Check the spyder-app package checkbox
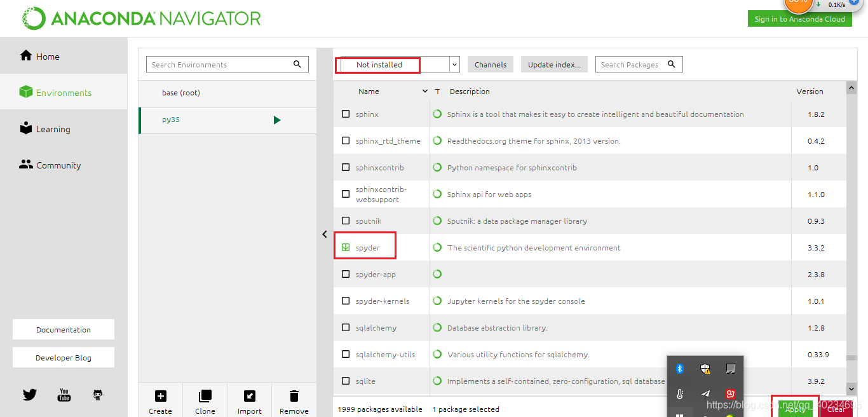The height and width of the screenshot is (417, 868). tap(346, 275)
